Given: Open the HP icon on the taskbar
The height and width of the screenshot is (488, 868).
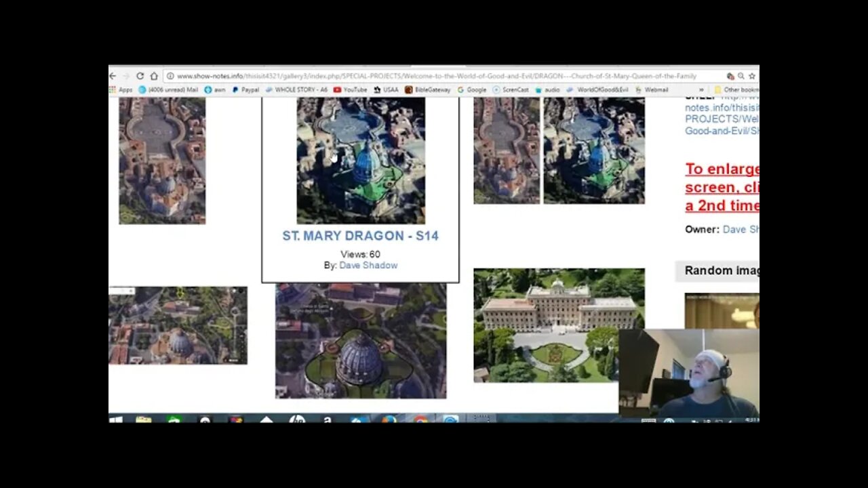Looking at the screenshot, I should click(x=297, y=420).
